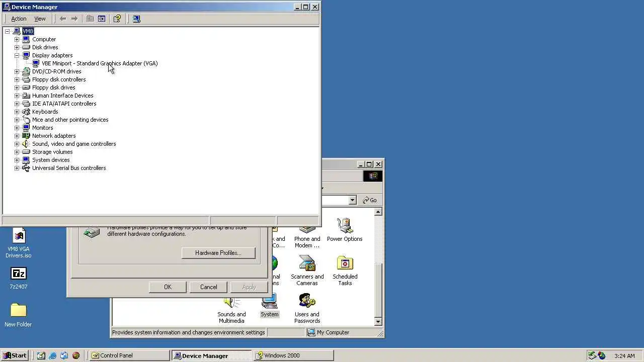Select the Keyboards category icon
Image resolution: width=644 pixels, height=362 pixels.
26,112
